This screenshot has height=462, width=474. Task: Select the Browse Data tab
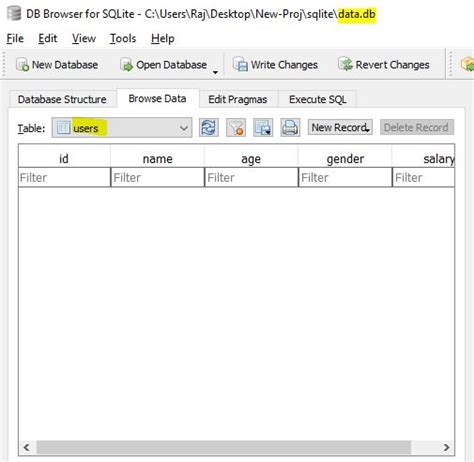157,99
